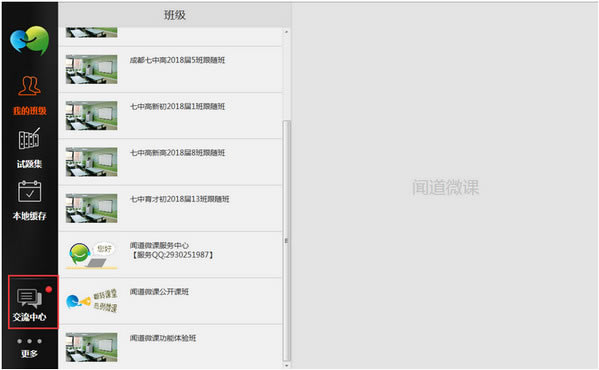Click the class list scrollbar thumb
Image resolution: width=599 pixels, height=370 pixels.
pos(287,241)
